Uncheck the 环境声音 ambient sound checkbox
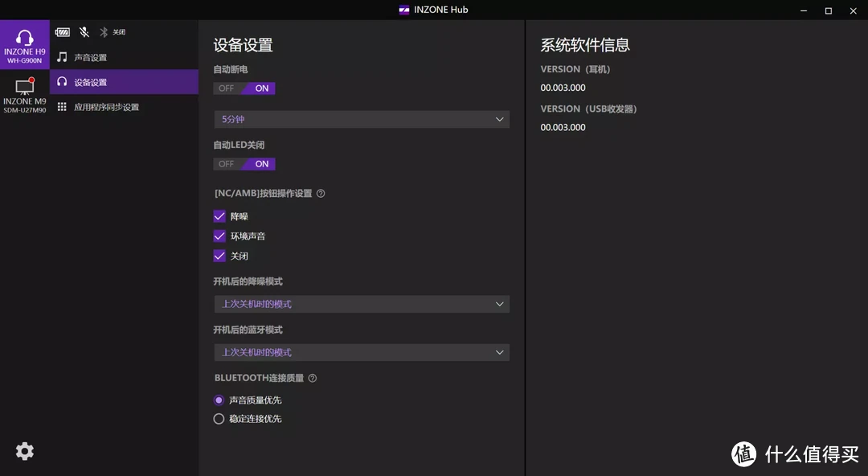The image size is (868, 476). point(219,236)
